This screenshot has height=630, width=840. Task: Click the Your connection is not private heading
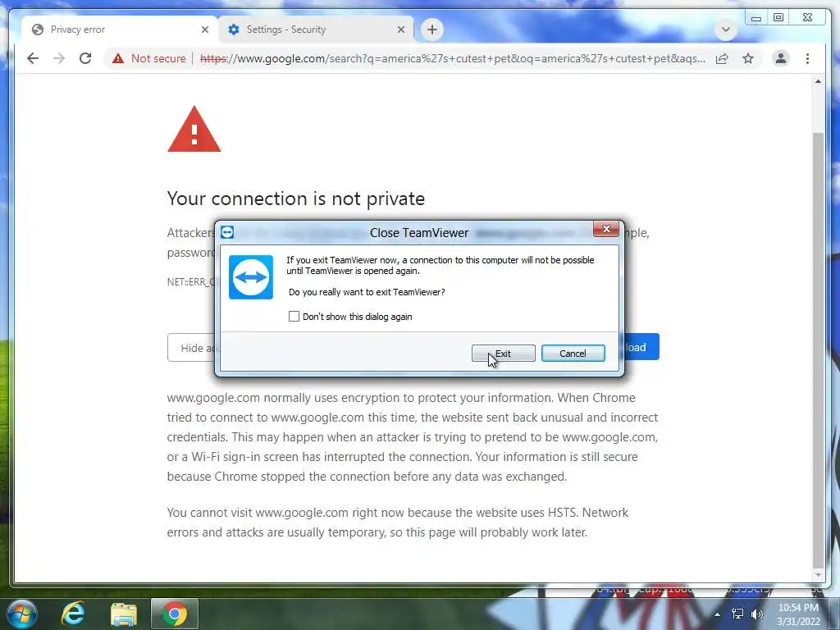click(295, 199)
